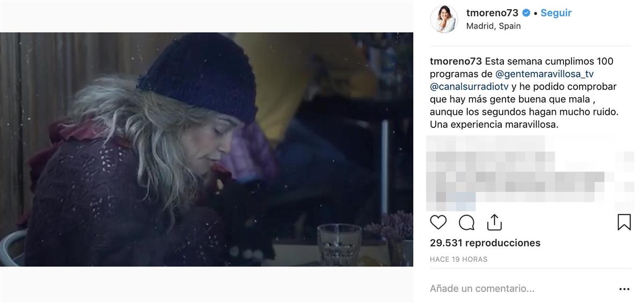Screen dimensions: 644x303
Task: Visit the @canalsurradiotv mention
Action: click(x=468, y=86)
